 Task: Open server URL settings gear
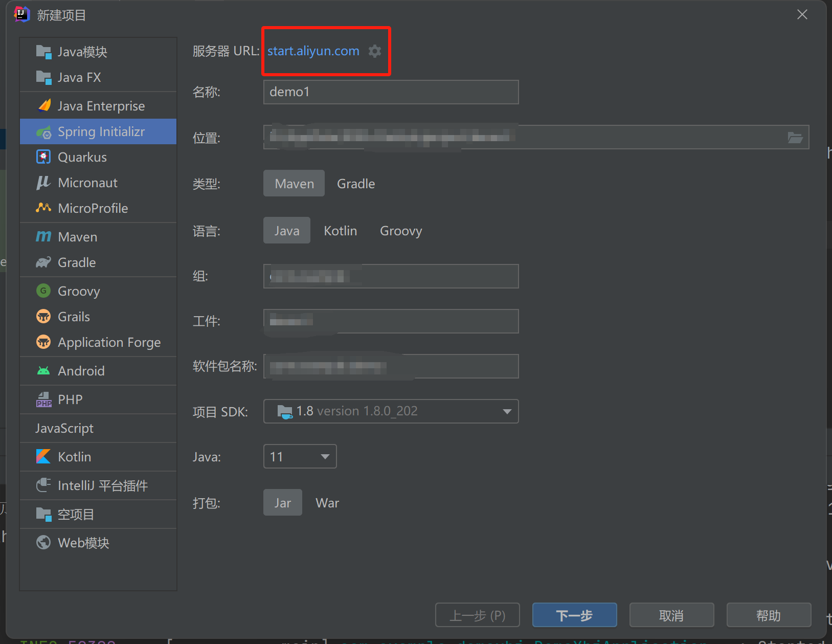pyautogui.click(x=375, y=51)
